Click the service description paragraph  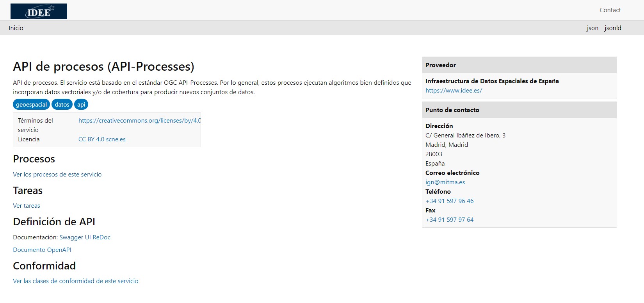coord(212,87)
